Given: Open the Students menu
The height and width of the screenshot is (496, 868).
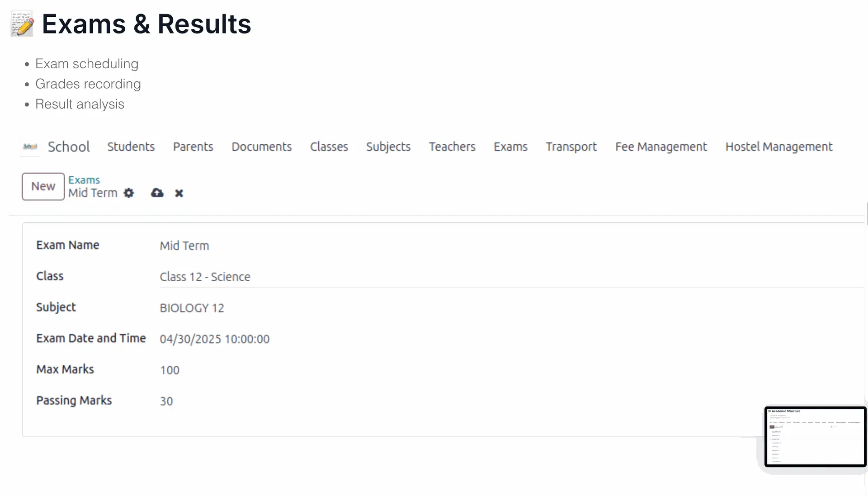Looking at the screenshot, I should pyautogui.click(x=131, y=147).
